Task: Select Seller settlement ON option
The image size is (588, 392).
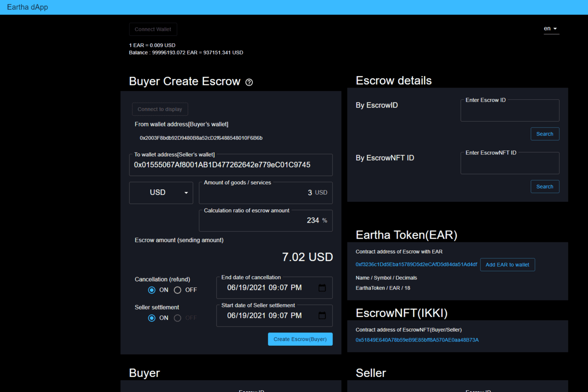Action: [x=152, y=318]
